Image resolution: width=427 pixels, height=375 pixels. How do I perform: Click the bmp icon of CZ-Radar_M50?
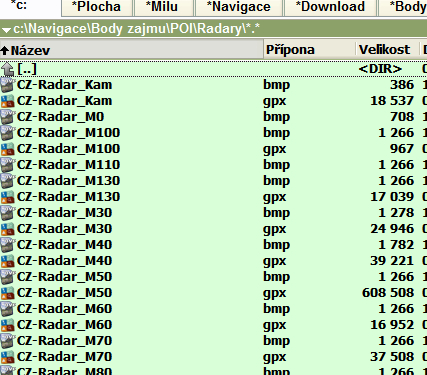7,277
